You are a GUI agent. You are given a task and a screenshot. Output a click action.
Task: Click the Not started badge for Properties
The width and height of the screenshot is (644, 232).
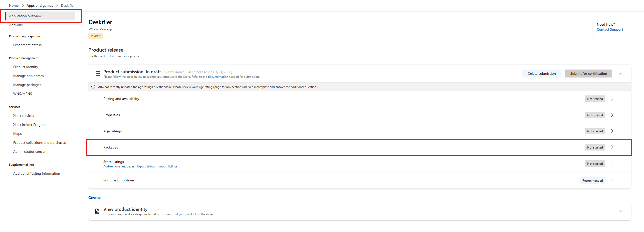[595, 115]
